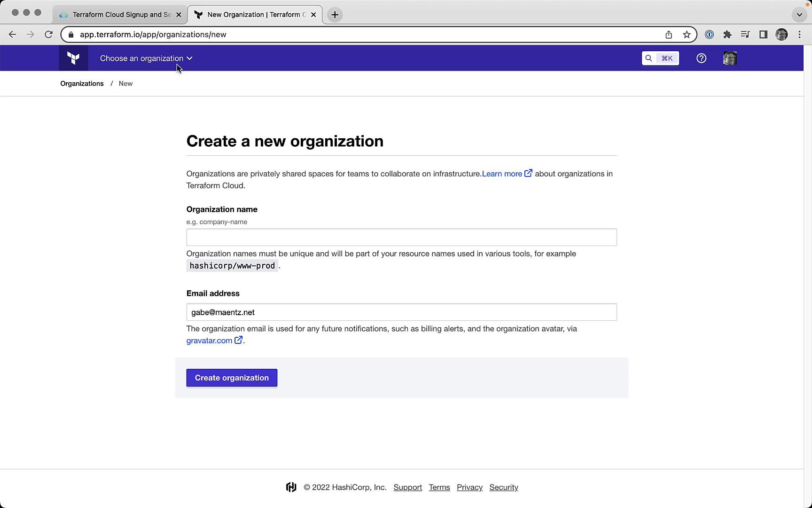Screen dimensions: 812x508
Task: Open the Terms footer link
Action: click(439, 487)
